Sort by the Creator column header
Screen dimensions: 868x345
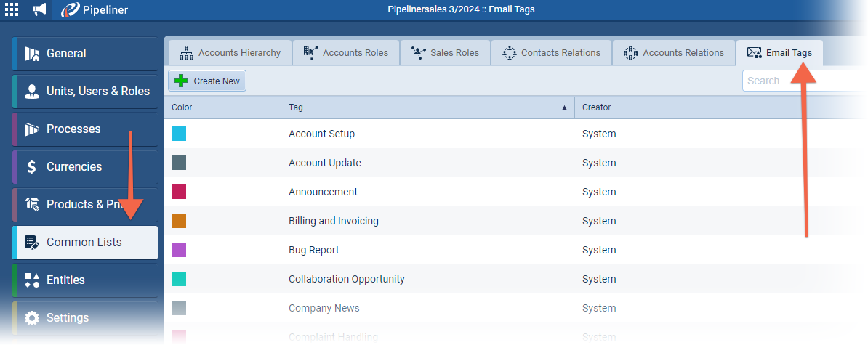720,107
